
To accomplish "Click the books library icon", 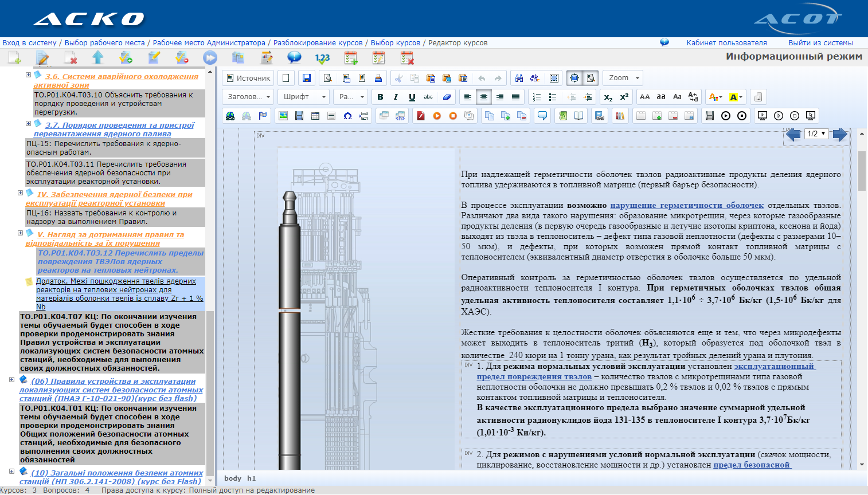I will (x=620, y=116).
